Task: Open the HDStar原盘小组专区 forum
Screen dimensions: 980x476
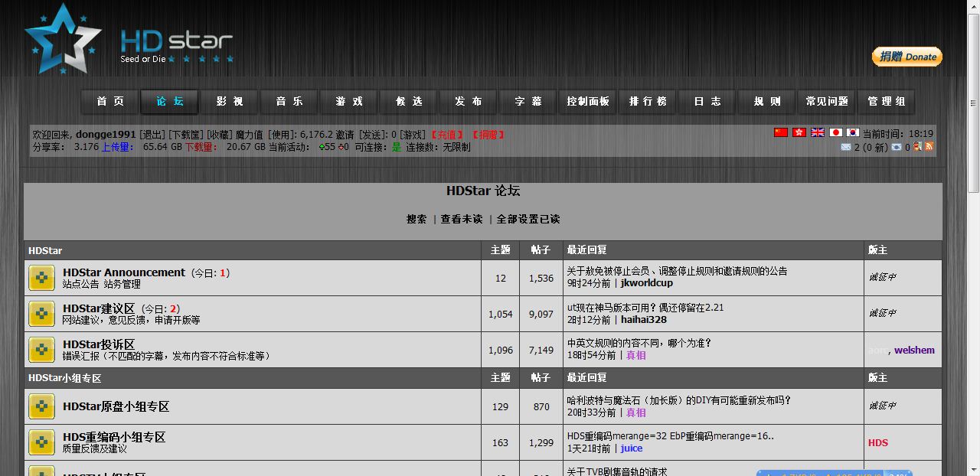Action: (116, 406)
